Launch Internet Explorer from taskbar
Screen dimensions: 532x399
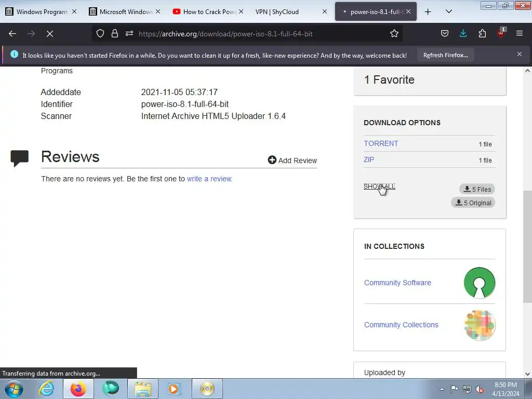(x=46, y=389)
